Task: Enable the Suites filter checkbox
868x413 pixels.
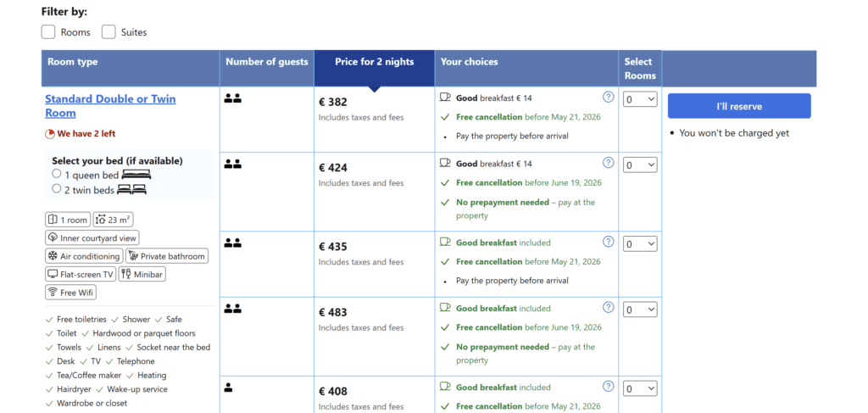Action: 108,32
